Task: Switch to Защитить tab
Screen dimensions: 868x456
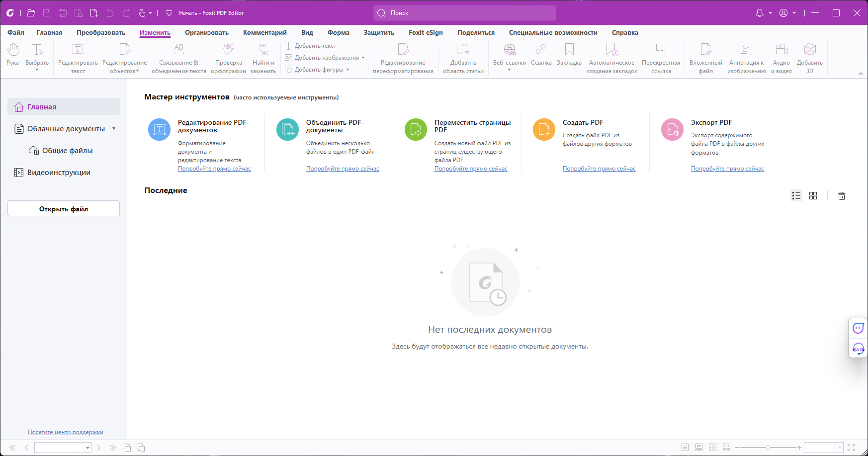Action: 379,32
